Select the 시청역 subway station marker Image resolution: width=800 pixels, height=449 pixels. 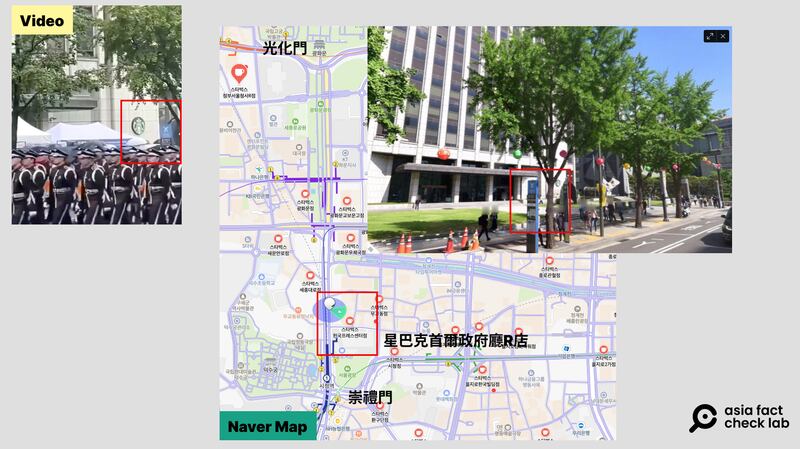tap(327, 379)
